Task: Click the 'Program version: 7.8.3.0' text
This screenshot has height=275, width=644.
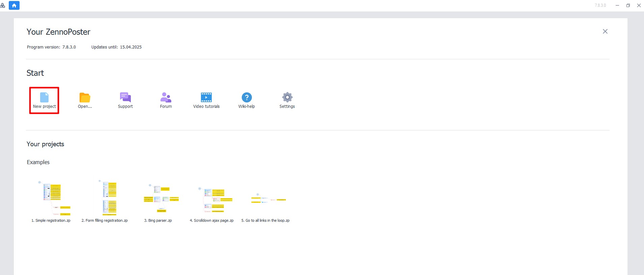Action: [51, 47]
